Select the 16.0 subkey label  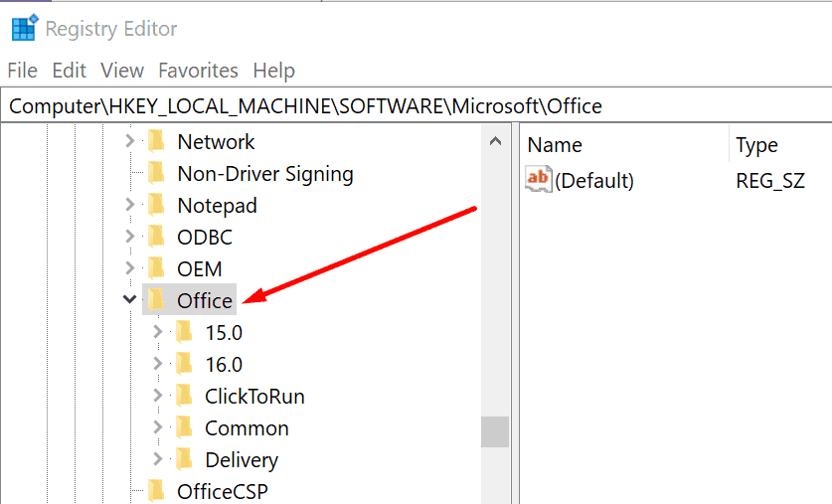tap(224, 365)
